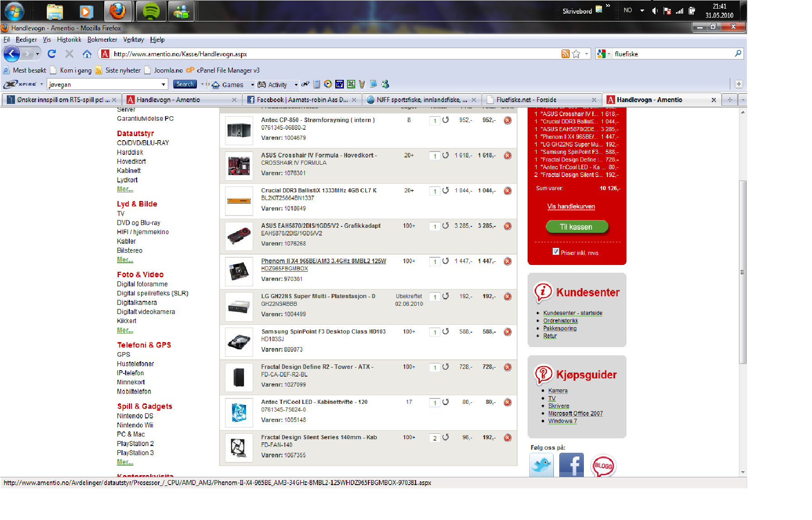Screen dimensions: 812x520
Task: Open the Verktøy menu
Action: (x=133, y=39)
